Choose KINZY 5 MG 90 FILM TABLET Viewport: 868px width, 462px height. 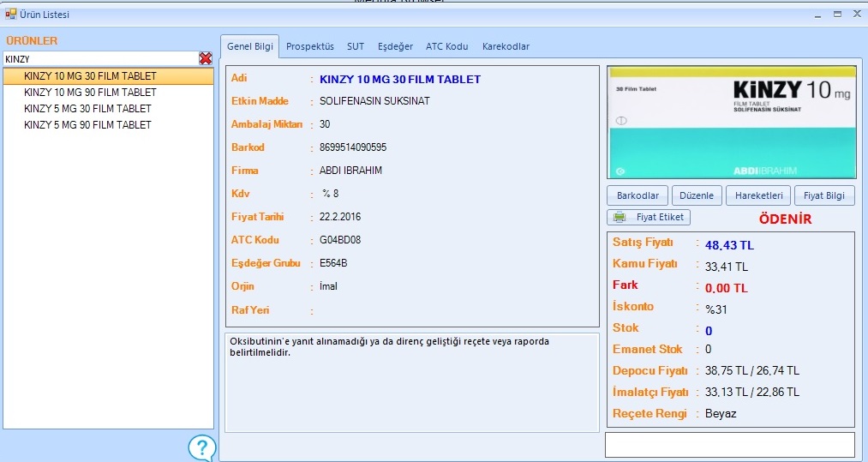(87, 124)
